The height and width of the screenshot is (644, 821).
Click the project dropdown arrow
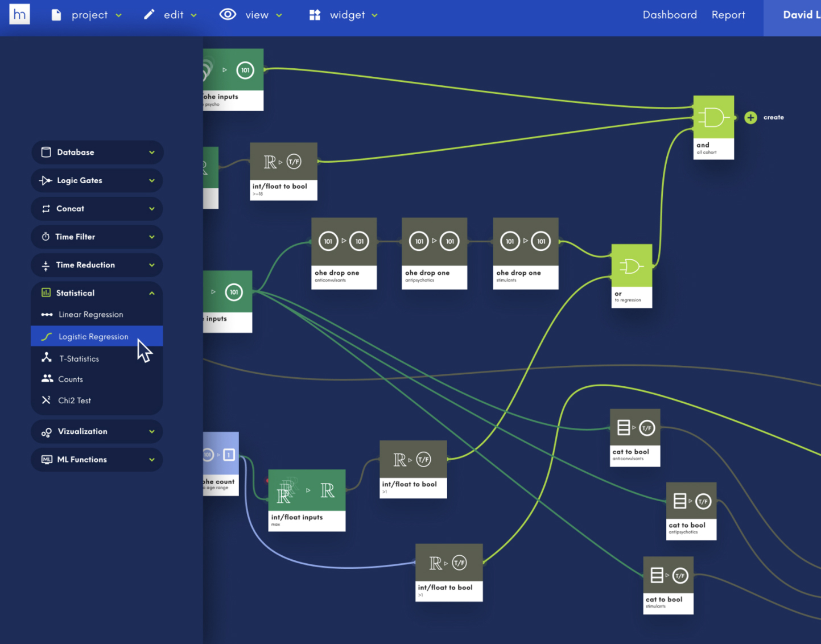point(118,15)
